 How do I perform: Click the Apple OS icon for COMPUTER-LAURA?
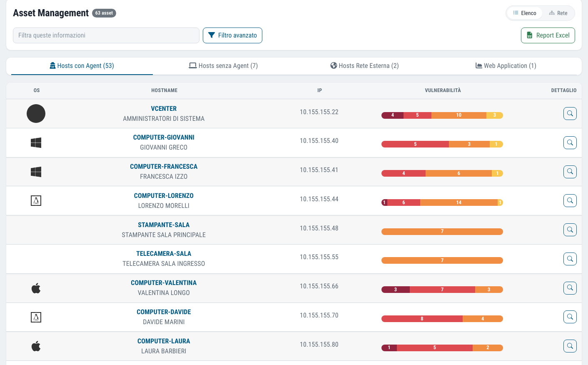[36, 346]
